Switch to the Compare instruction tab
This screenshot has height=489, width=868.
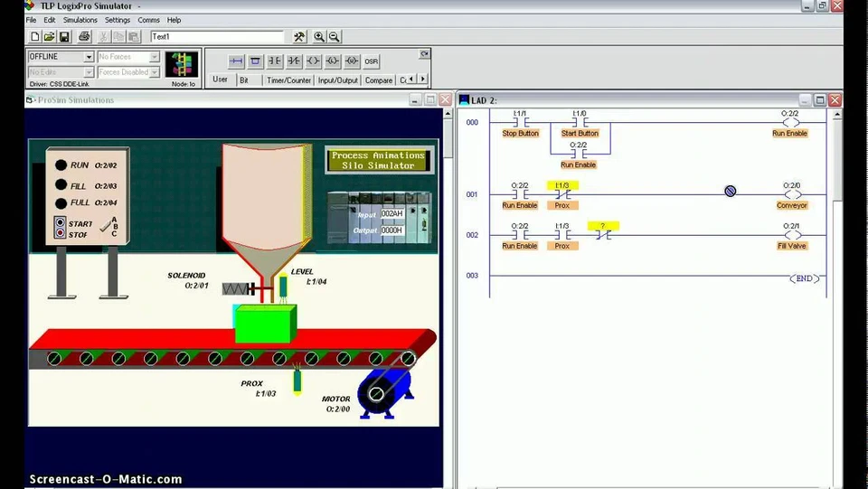[379, 80]
